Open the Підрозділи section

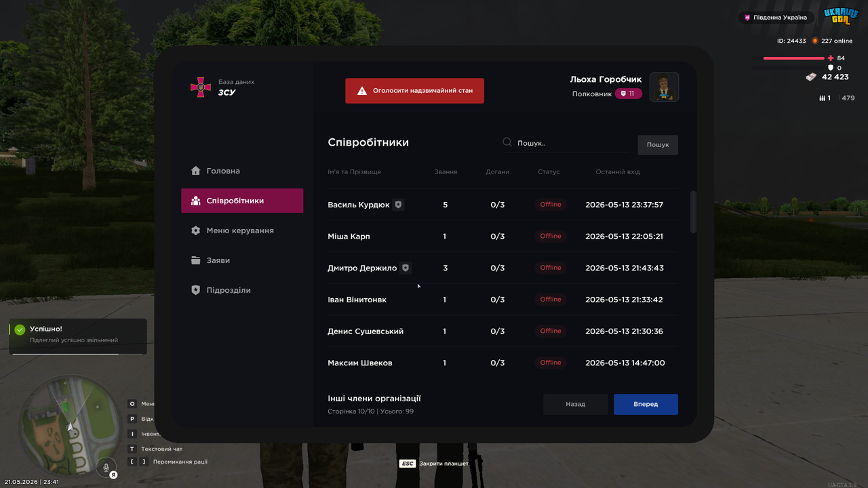click(x=242, y=290)
